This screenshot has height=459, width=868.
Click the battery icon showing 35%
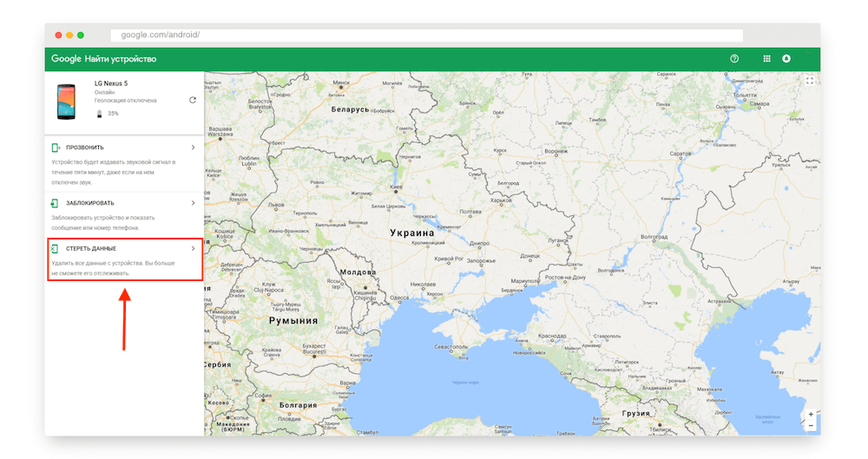[x=100, y=114]
